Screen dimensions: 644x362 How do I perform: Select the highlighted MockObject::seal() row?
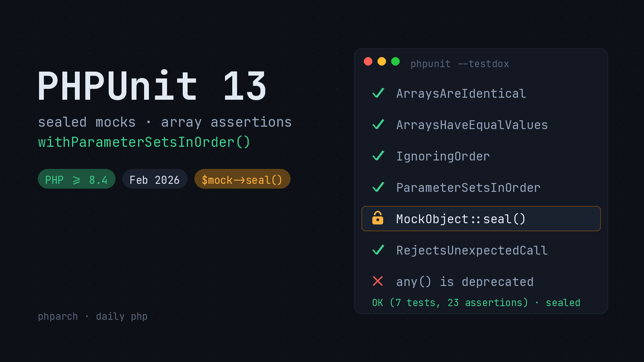pos(481,219)
